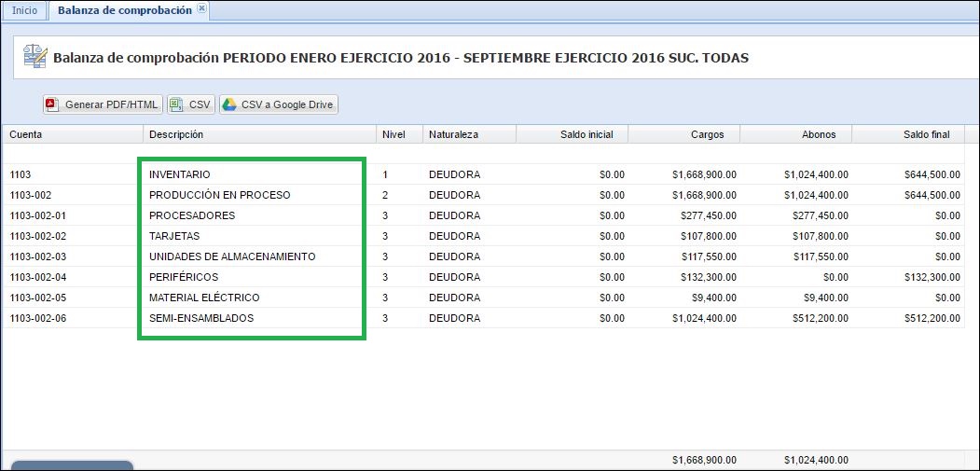Click the PERIFÉRICOS description
980x471 pixels.
click(x=184, y=277)
